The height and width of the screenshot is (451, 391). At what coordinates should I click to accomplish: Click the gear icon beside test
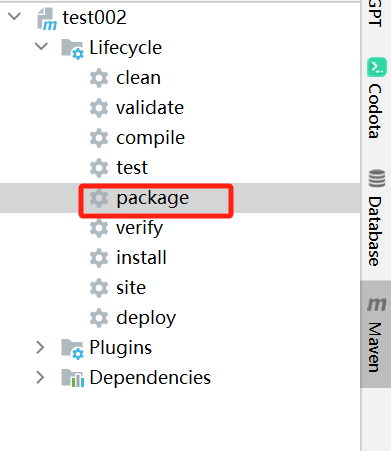point(99,168)
